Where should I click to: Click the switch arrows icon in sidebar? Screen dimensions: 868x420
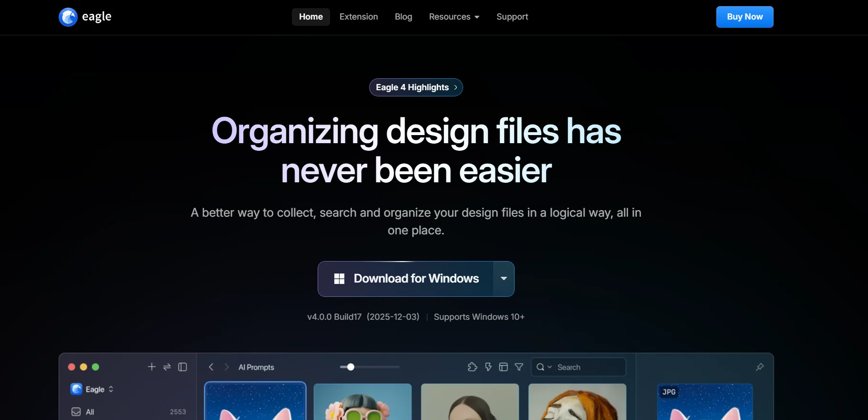coord(167,367)
